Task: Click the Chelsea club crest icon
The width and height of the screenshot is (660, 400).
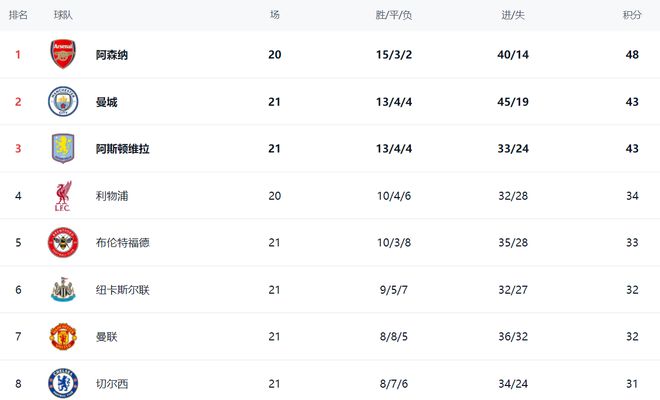Action: pos(63,383)
